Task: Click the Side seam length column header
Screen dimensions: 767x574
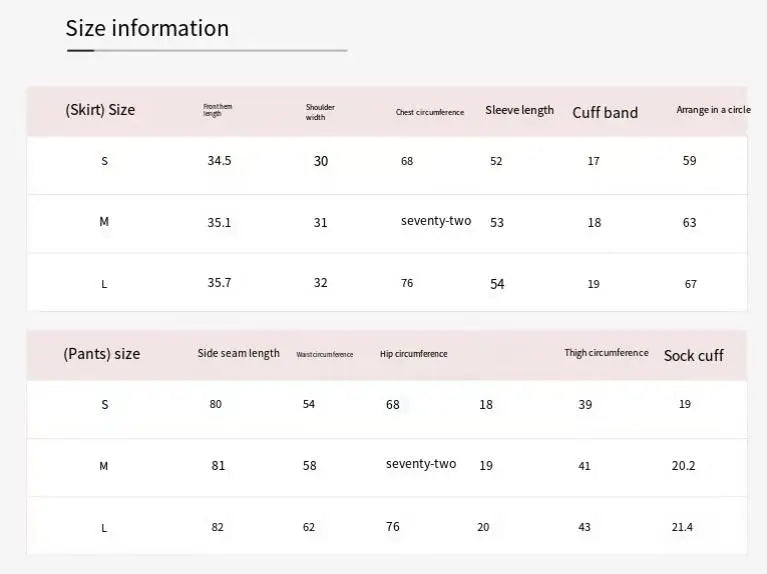Action: point(239,353)
